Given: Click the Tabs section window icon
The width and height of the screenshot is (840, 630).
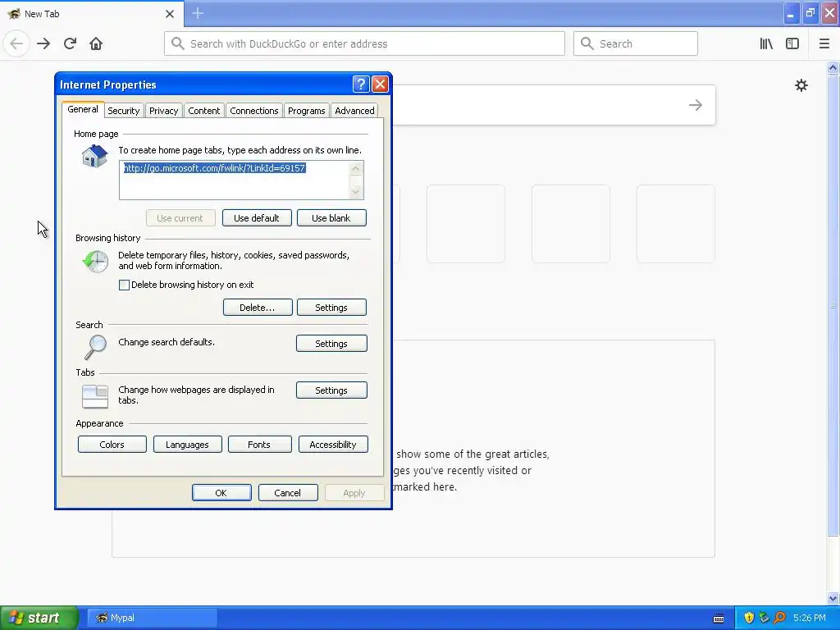Looking at the screenshot, I should (x=95, y=396).
